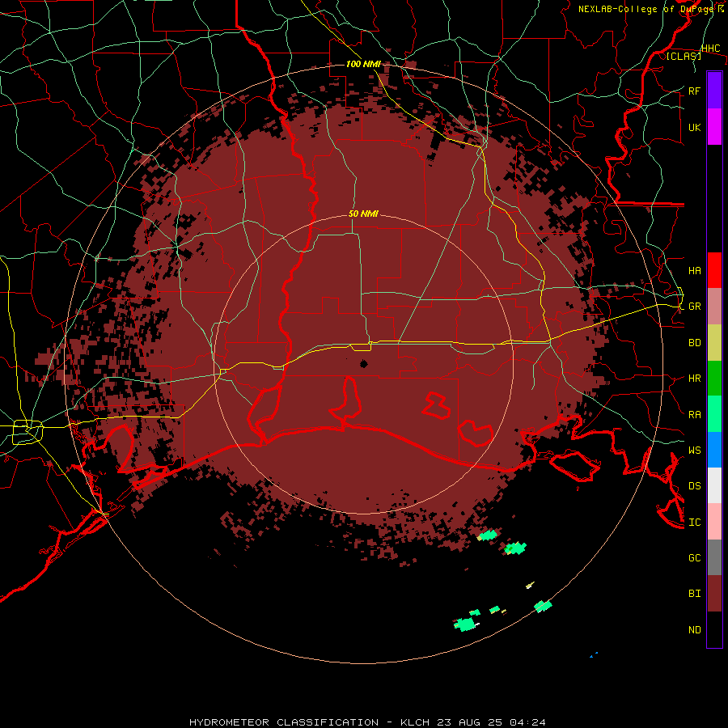This screenshot has width=728, height=728.
Task: Click the HHC product code text
Action: [710, 49]
